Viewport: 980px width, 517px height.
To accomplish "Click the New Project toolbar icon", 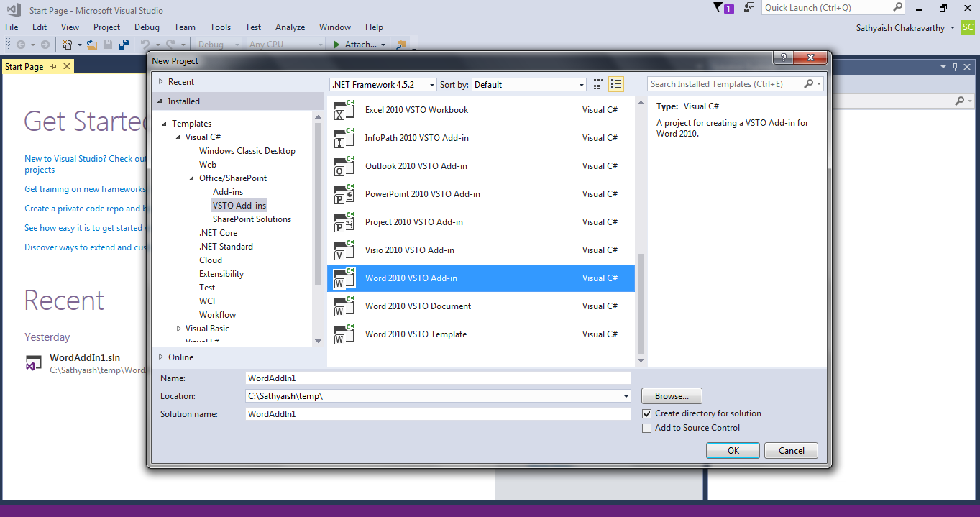I will tap(68, 45).
